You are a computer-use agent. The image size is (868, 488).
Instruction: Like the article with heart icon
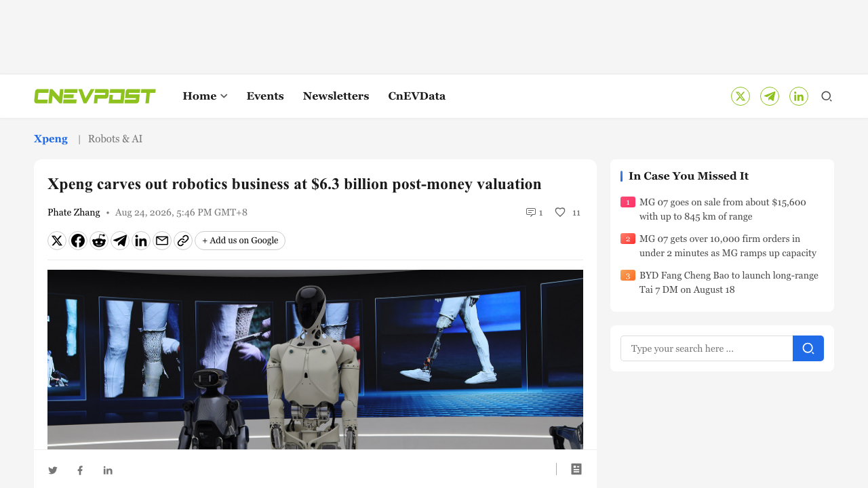(560, 212)
